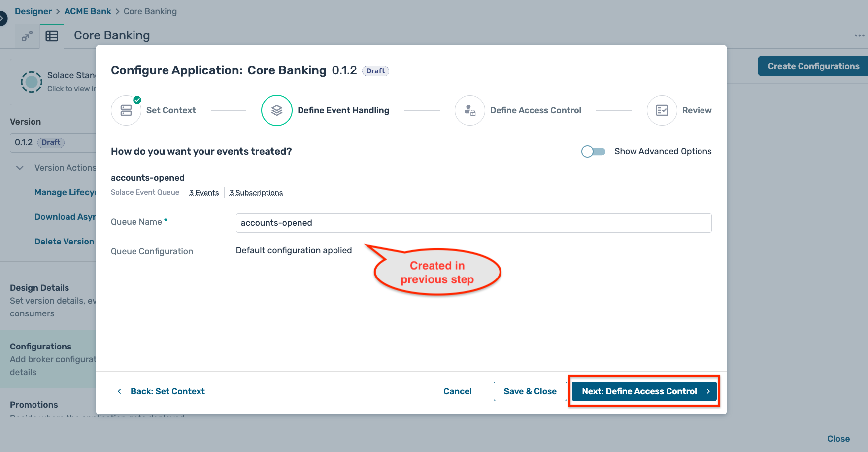
Task: Enable Show Advanced Options
Action: click(593, 151)
